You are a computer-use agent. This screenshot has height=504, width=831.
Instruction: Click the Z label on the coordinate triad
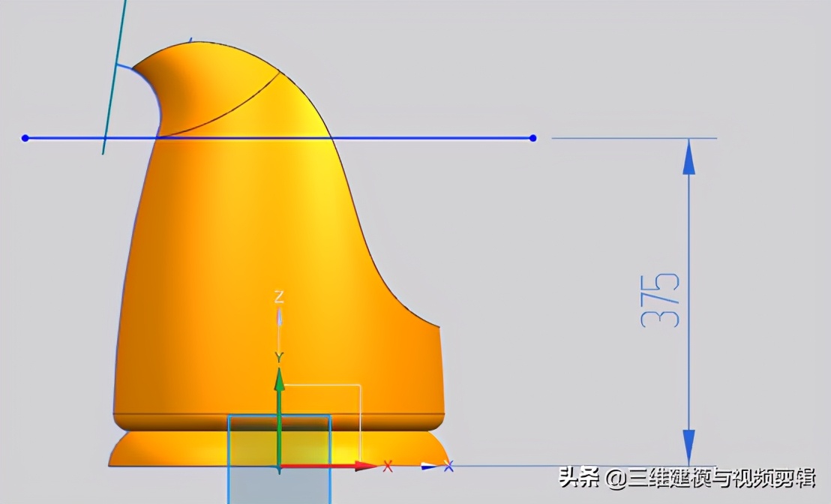(278, 298)
